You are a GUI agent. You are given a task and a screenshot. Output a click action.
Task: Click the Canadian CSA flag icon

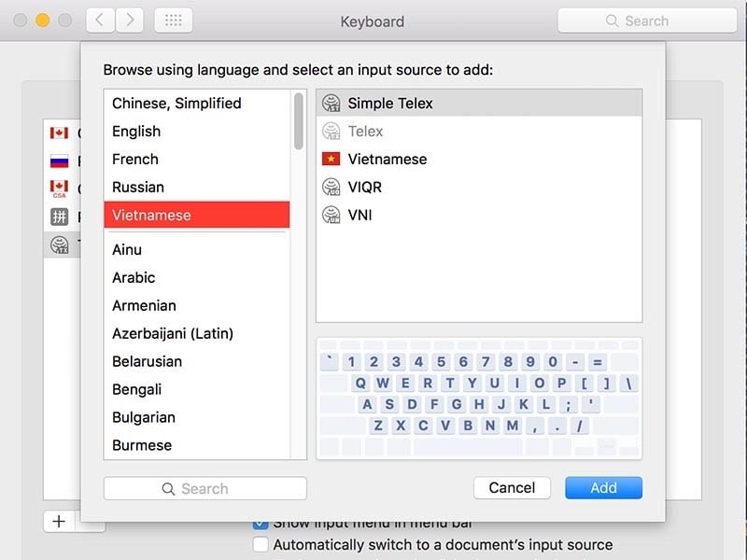click(x=59, y=189)
